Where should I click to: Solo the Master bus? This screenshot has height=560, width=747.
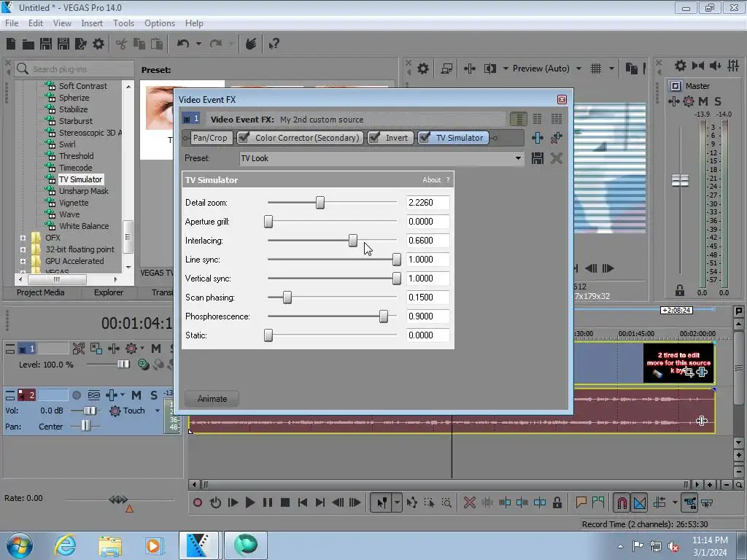coord(718,101)
